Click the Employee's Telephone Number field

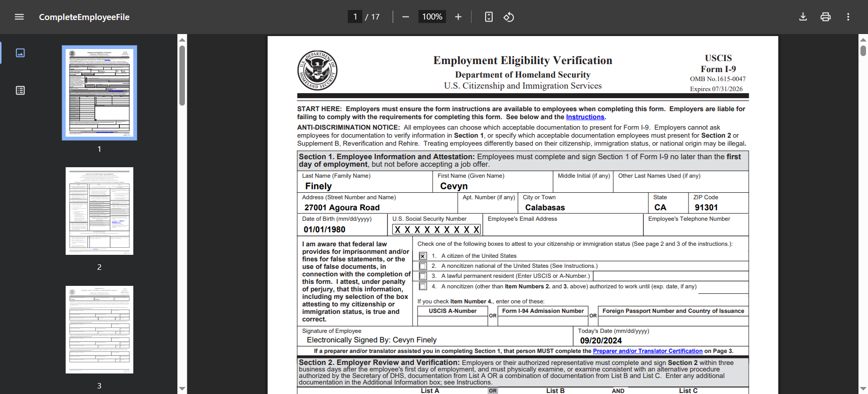click(x=696, y=229)
